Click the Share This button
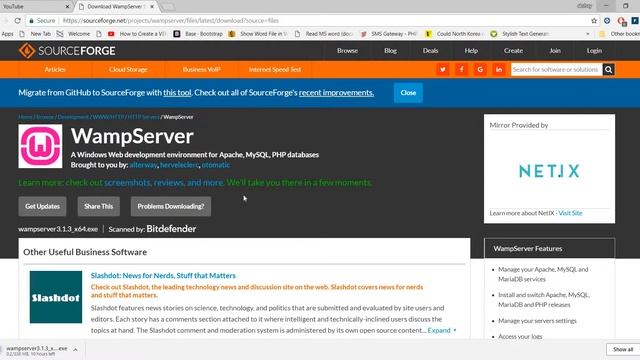Viewport: 640px width, 360px height. pos(98,206)
